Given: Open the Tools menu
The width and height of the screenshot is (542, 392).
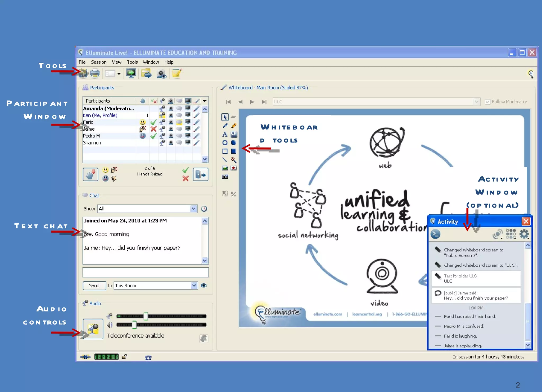Looking at the screenshot, I should tap(132, 62).
